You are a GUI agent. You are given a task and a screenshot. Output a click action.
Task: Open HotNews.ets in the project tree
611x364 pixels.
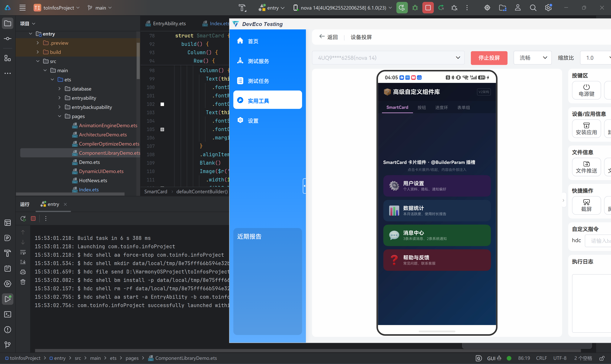93,180
